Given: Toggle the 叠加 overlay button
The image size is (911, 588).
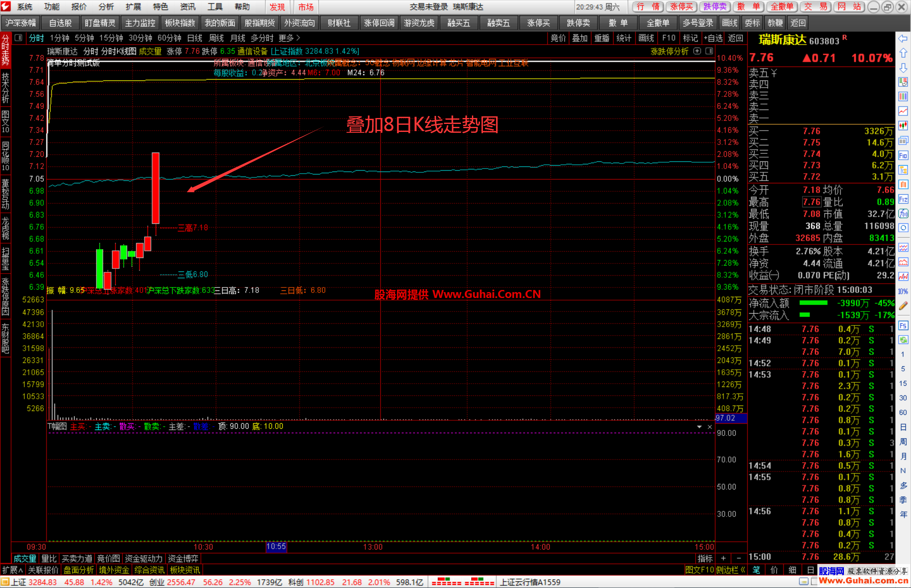Looking at the screenshot, I should tap(580, 38).
